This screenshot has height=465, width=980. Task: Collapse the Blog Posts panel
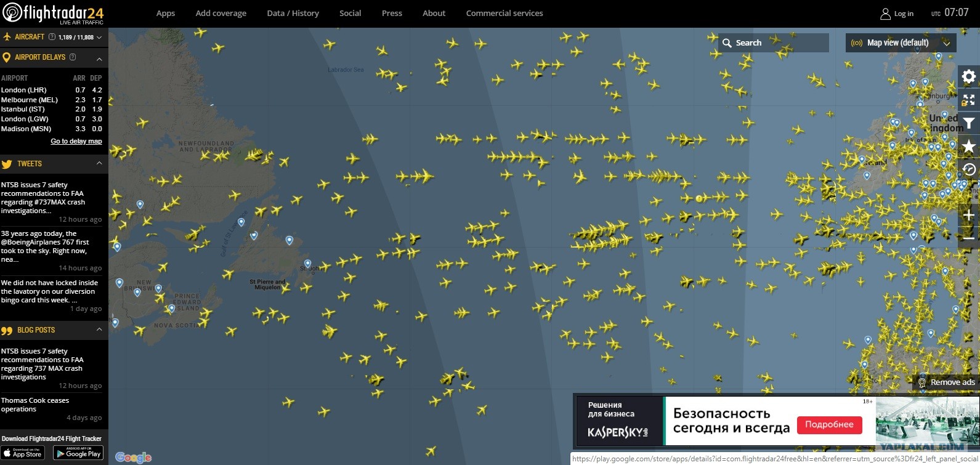click(x=99, y=330)
